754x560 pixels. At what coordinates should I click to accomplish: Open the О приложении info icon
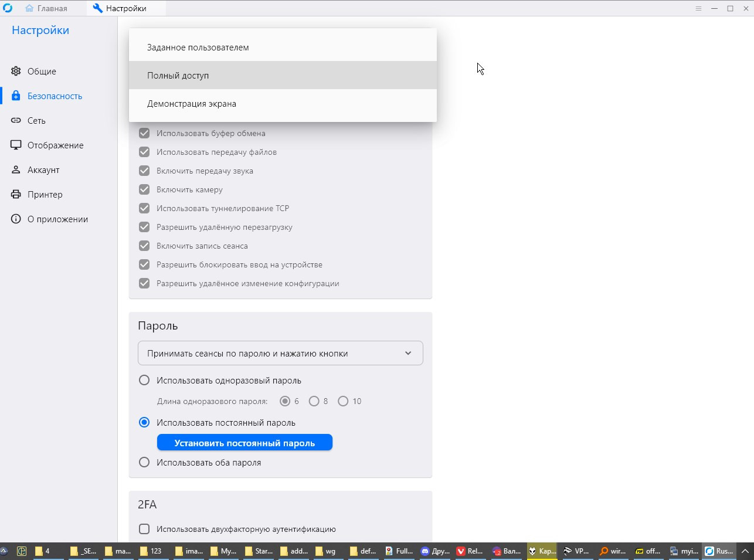16,219
